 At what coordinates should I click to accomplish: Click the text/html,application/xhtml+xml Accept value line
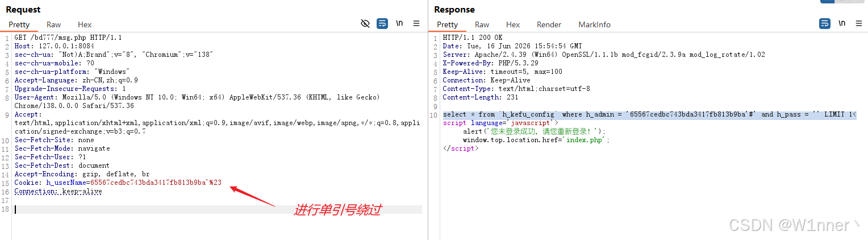click(x=217, y=123)
